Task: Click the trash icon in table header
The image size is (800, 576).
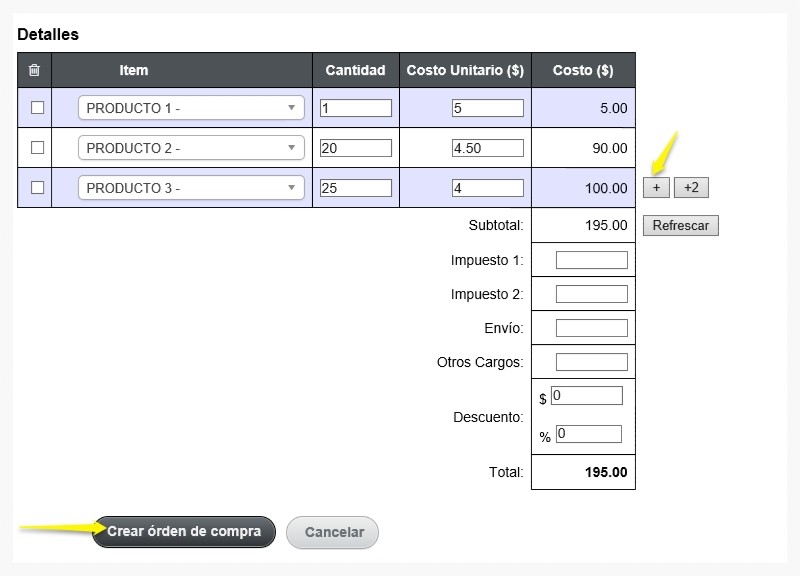Action: point(34,70)
